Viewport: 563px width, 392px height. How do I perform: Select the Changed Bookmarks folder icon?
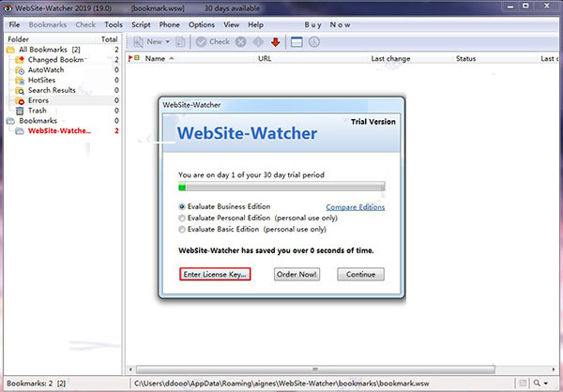pyautogui.click(x=20, y=60)
